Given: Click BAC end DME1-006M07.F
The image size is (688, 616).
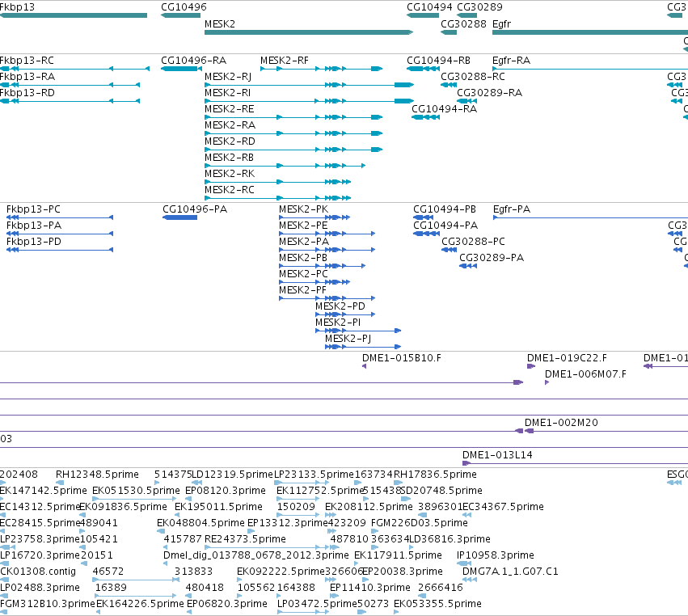Looking at the screenshot, I should (x=585, y=373).
